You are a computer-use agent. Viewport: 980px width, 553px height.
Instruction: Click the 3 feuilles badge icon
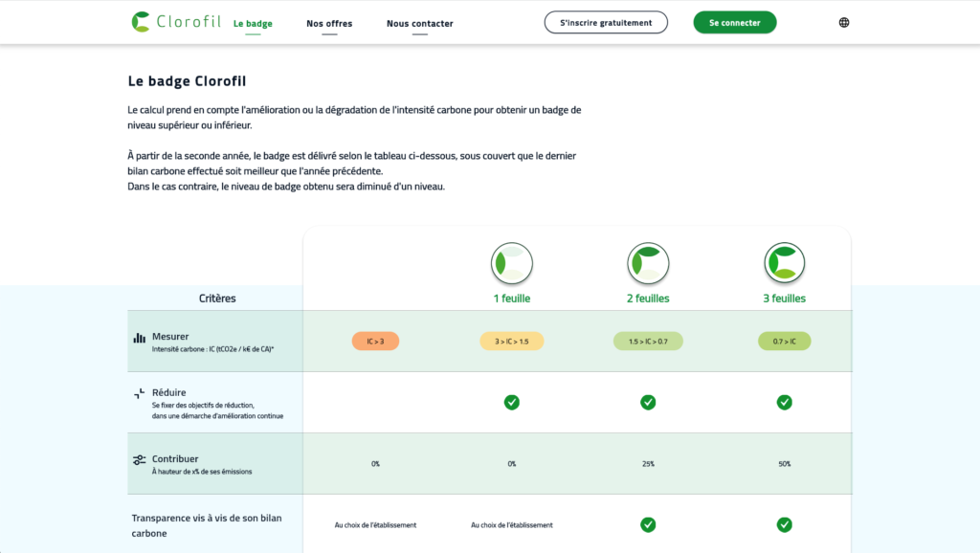784,262
